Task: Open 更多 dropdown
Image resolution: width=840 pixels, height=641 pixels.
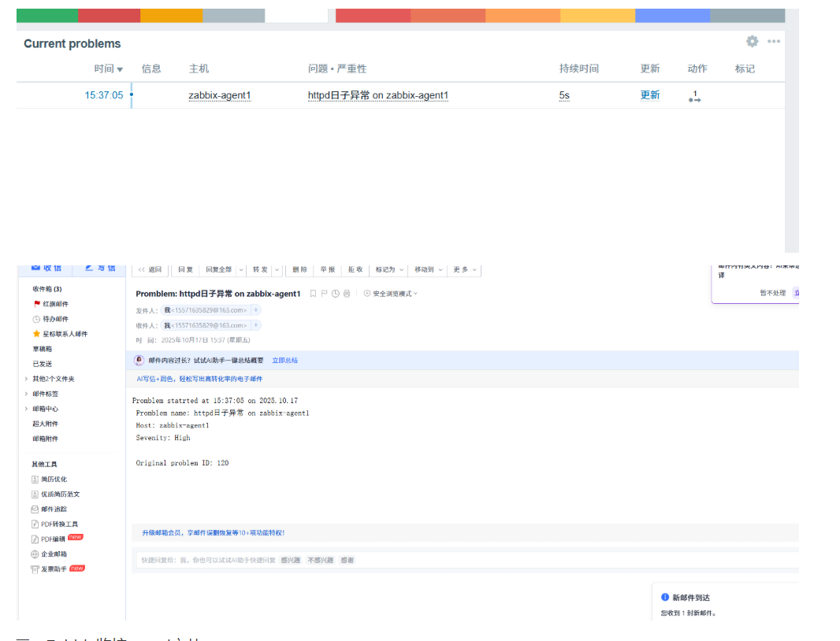Action: click(x=464, y=270)
